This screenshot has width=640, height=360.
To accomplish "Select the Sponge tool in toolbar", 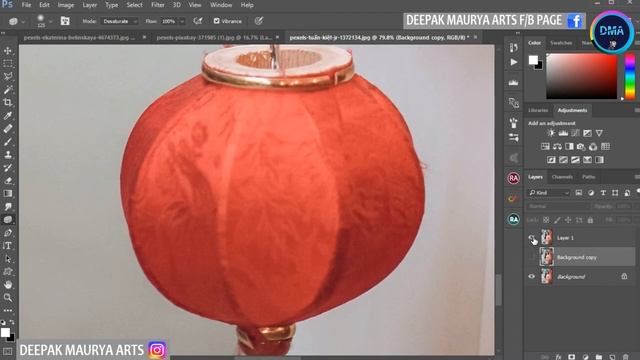I will pos(8,220).
